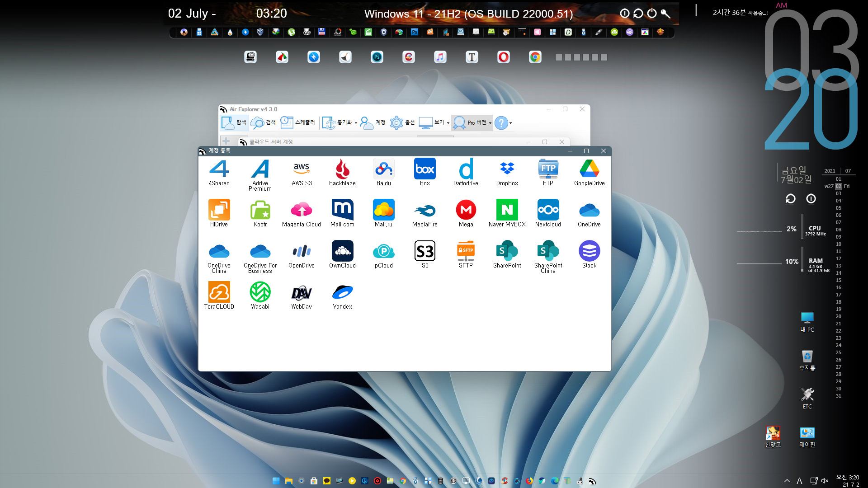
Task: Choose the Stack cloud service
Action: click(590, 254)
